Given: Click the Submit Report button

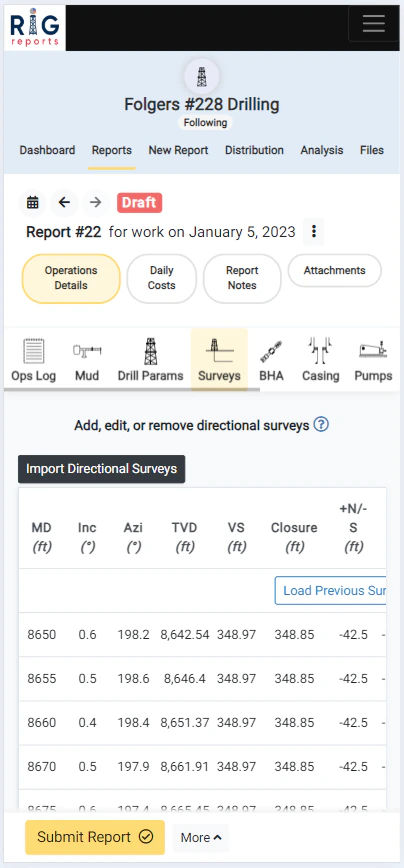Looking at the screenshot, I should tap(95, 837).
